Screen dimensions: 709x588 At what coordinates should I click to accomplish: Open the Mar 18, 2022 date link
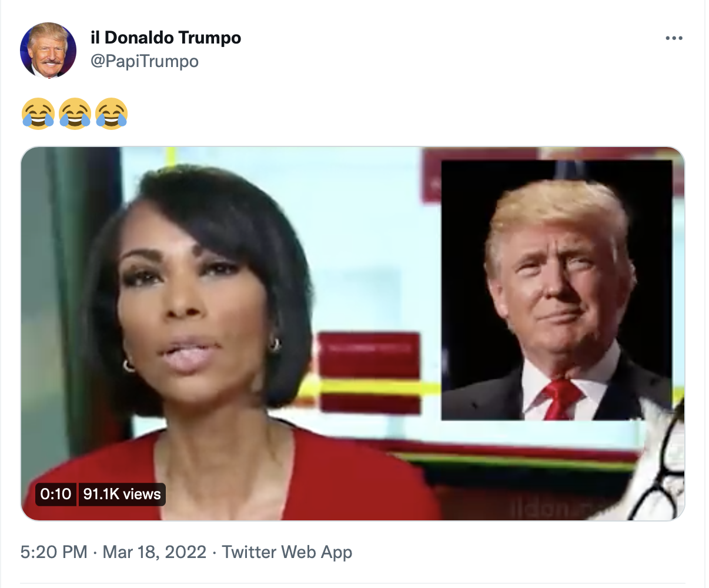(155, 552)
